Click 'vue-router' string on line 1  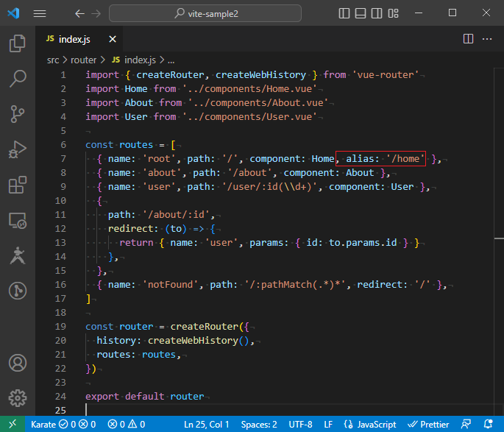click(386, 75)
